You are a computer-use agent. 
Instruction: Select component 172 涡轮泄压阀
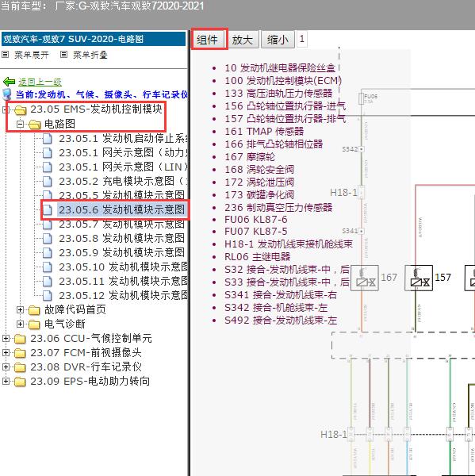[x=259, y=182]
